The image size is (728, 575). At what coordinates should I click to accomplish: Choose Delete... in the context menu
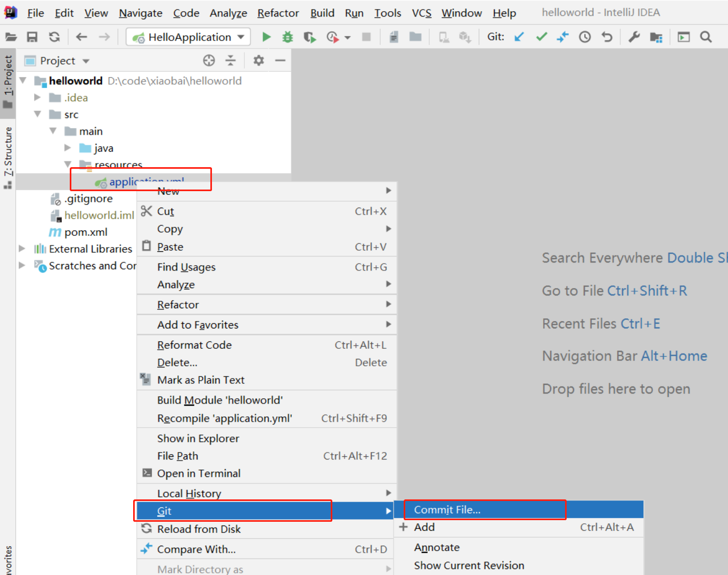[x=267, y=363]
